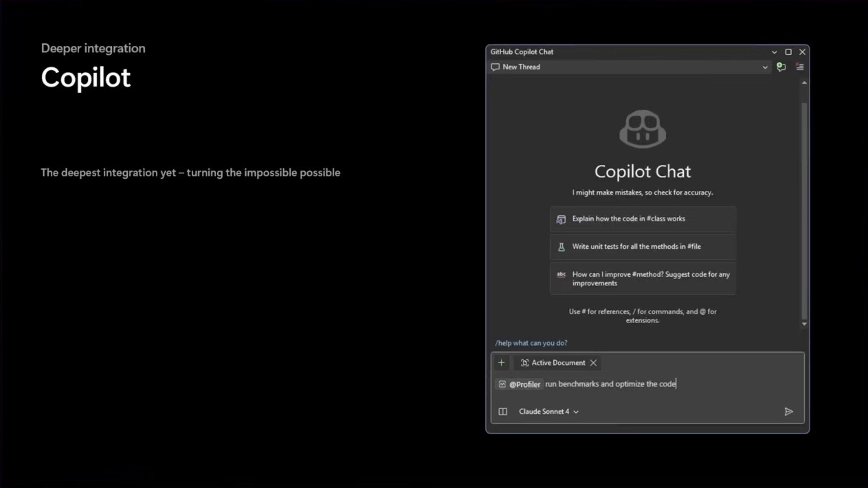This screenshot has width=868, height=488.
Task: Expand the New Thread dropdown
Action: (x=765, y=67)
